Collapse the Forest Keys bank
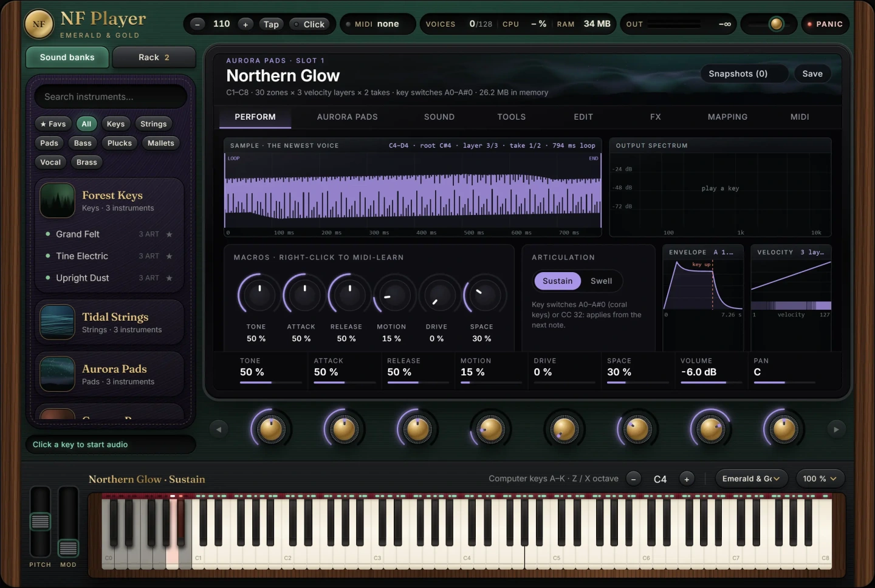 (x=109, y=200)
